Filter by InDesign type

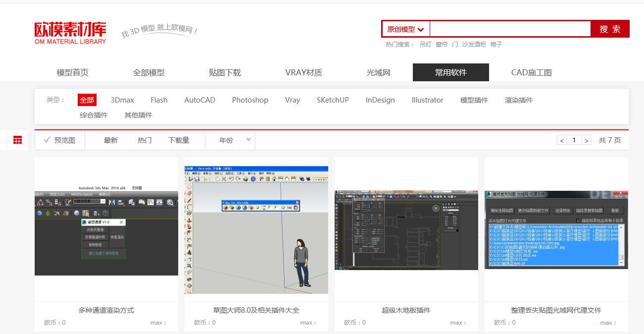[x=380, y=100]
